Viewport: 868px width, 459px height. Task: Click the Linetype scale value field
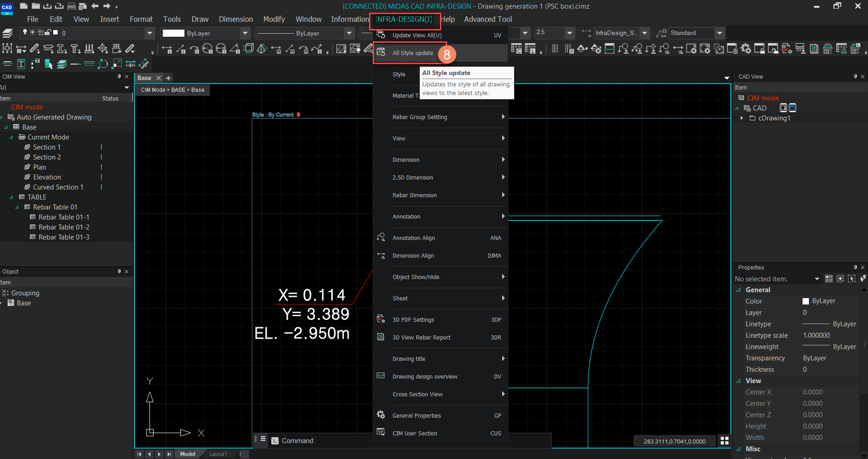coord(830,335)
